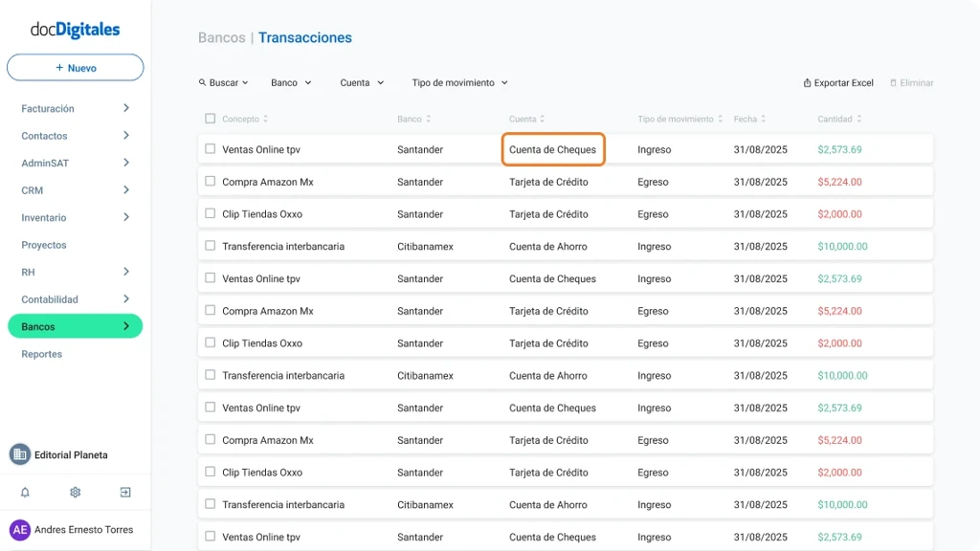
Task: Open the notifications bell icon
Action: [25, 492]
